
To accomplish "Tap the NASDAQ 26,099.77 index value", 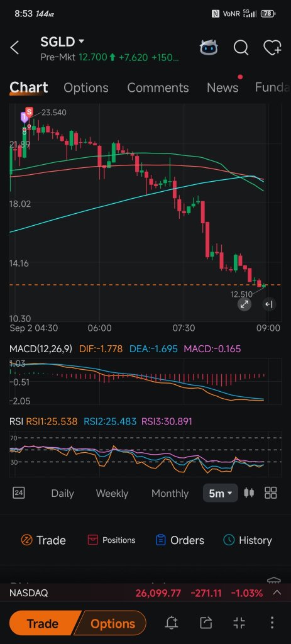I will tap(158, 593).
